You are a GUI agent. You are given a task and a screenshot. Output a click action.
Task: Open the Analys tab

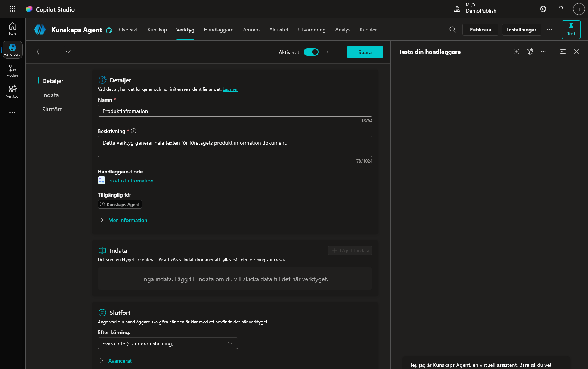point(343,30)
